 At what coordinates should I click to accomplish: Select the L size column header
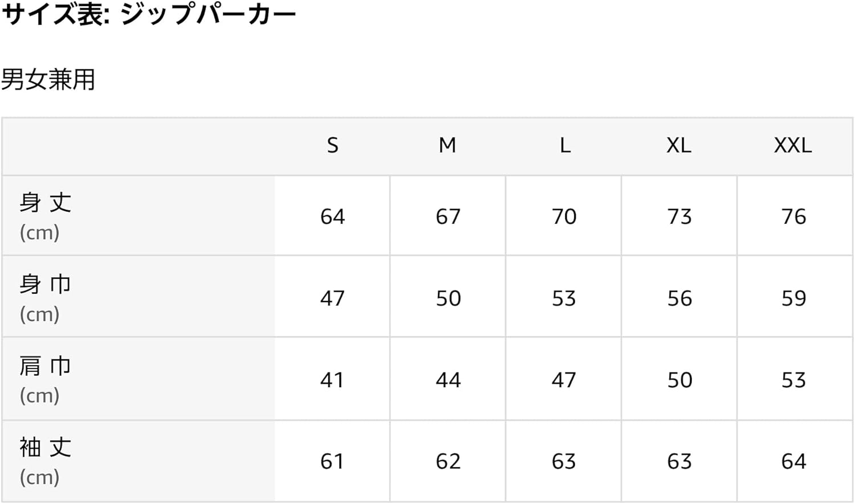[x=564, y=146]
